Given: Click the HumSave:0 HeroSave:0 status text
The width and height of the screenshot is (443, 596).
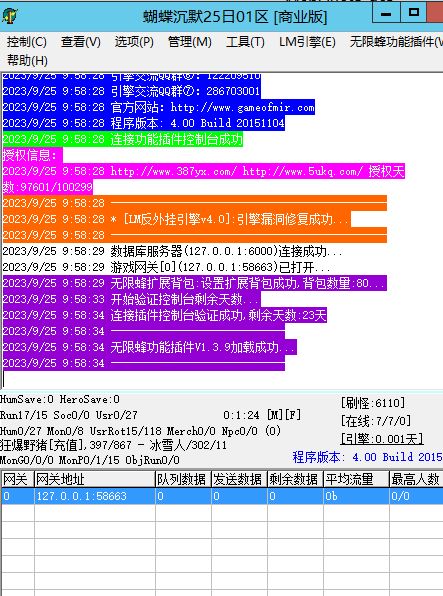Looking at the screenshot, I should 60,399.
